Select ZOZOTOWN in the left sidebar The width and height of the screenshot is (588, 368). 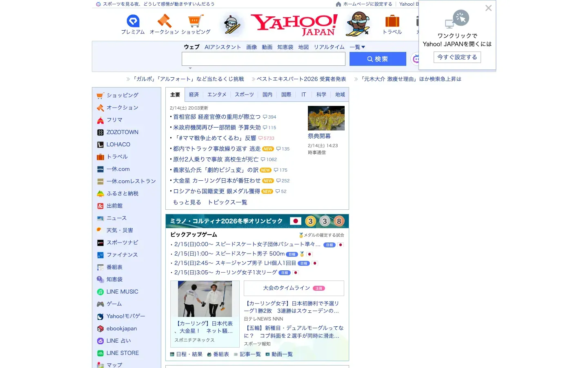121,132
